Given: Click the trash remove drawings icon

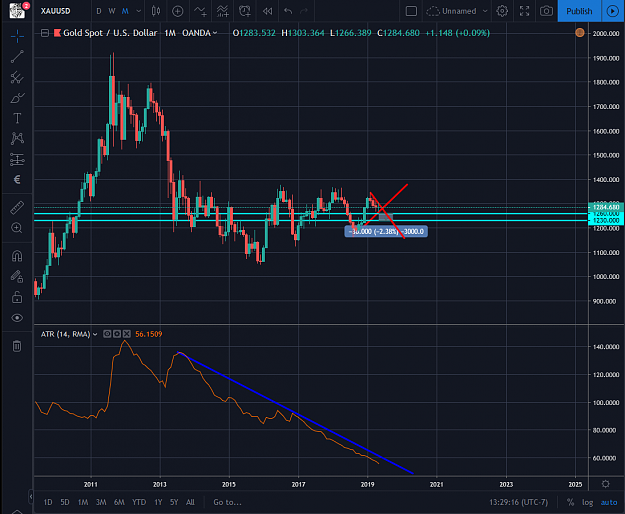Looking at the screenshot, I should coord(17,346).
